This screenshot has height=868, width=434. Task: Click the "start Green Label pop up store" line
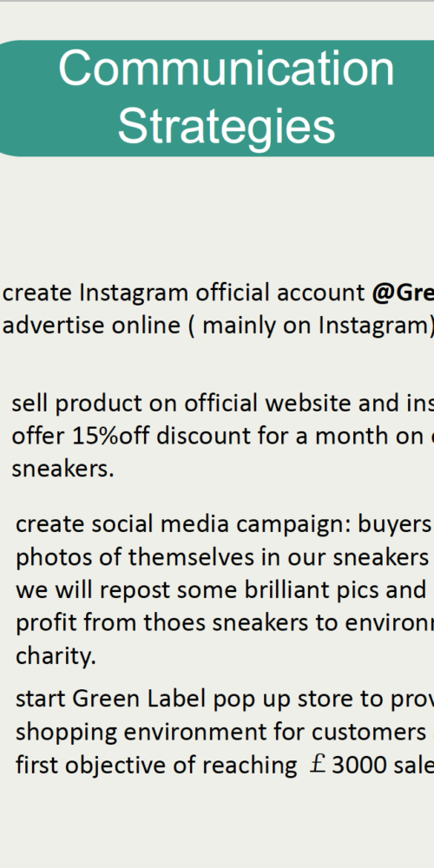(224, 699)
